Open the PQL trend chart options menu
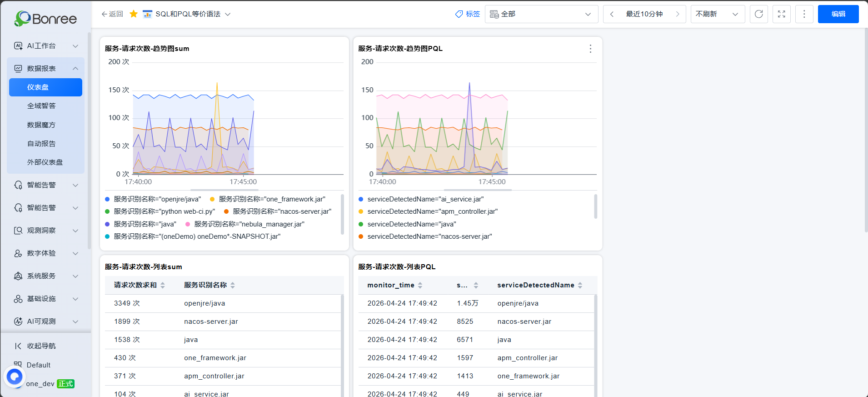The image size is (868, 397). click(x=590, y=49)
